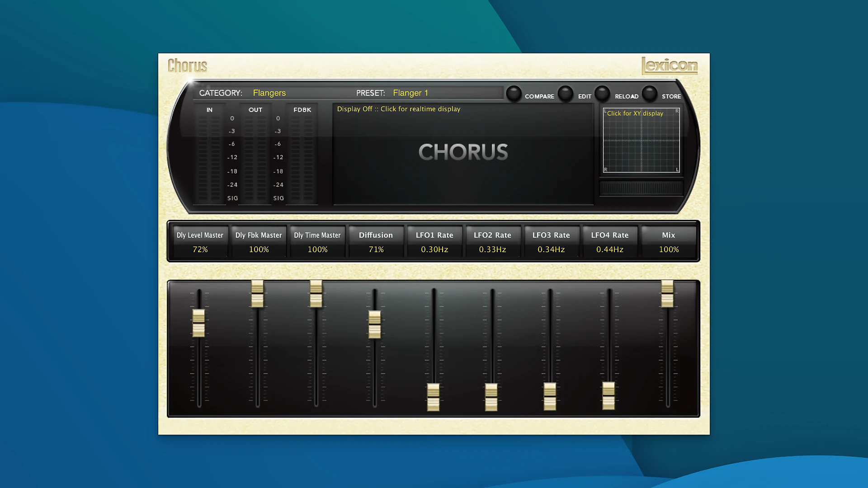The image size is (868, 488).
Task: Click the Dly Fbk Master fader handle
Action: pos(257,294)
